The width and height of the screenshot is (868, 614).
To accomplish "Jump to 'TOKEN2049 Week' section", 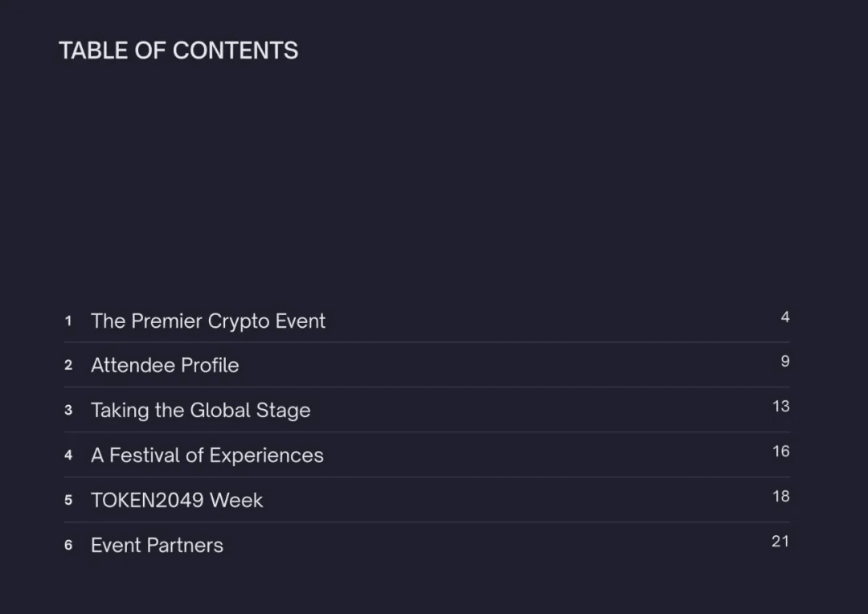I will tap(177, 501).
